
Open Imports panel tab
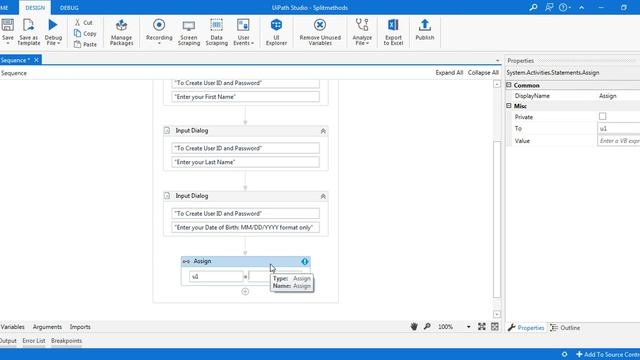tap(80, 327)
